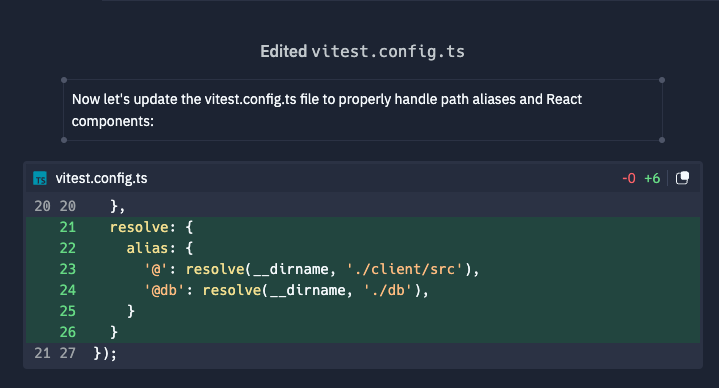The height and width of the screenshot is (388, 719).
Task: Copy the vitest.config.ts code with the copy icon
Action: (x=682, y=178)
